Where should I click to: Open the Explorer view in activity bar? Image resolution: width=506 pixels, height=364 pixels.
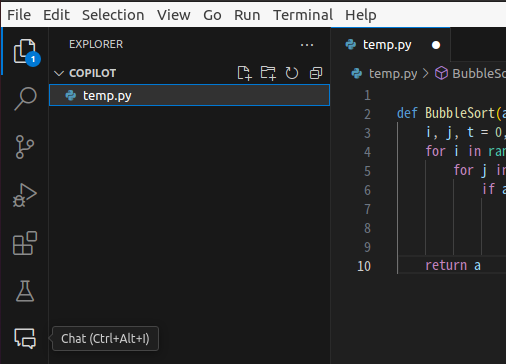point(25,52)
